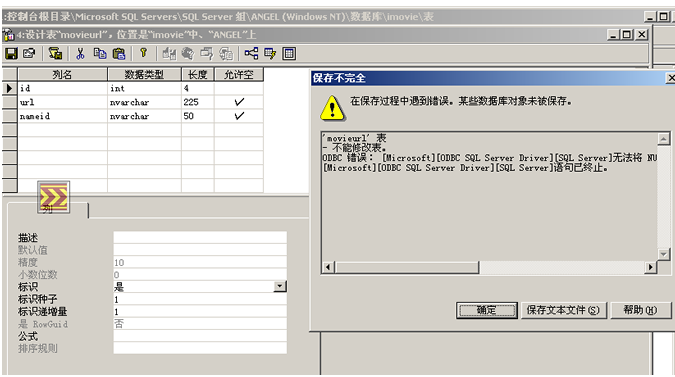Click the 数据类型 column header
Viewport: 675px width, 377px height.
tap(144, 74)
